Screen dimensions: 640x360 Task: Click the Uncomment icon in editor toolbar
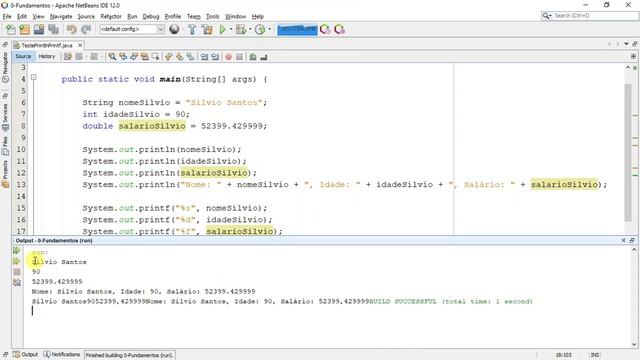(264, 57)
